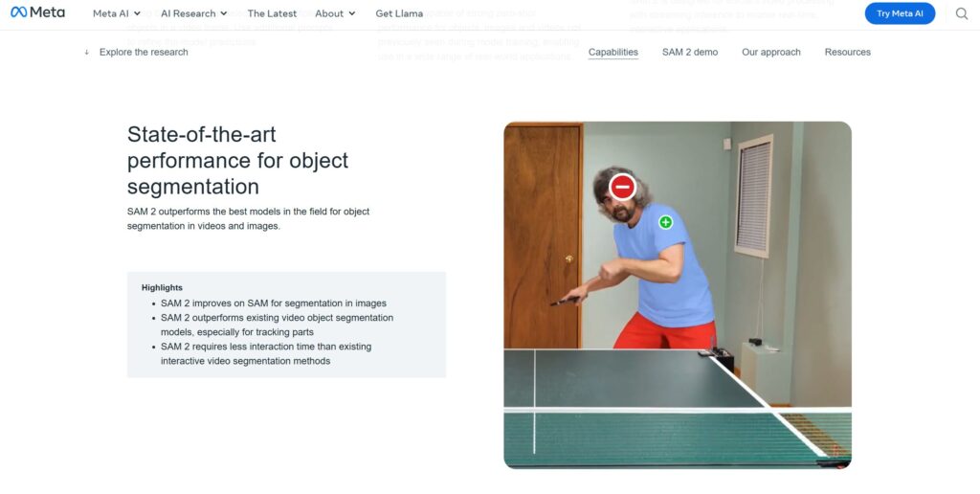Click the ping pong segmentation video
Viewport: 980px width, 494px height.
[678, 295]
